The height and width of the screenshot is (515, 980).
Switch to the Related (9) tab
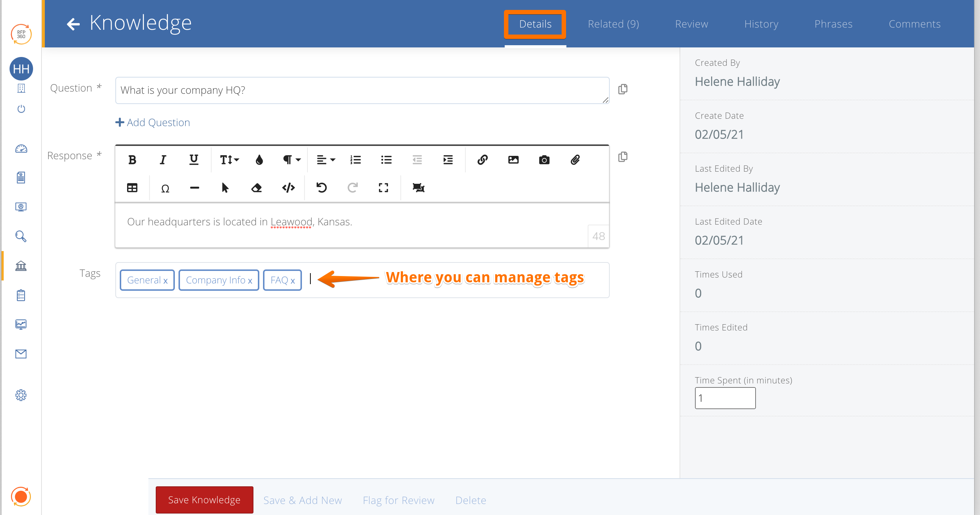point(613,24)
